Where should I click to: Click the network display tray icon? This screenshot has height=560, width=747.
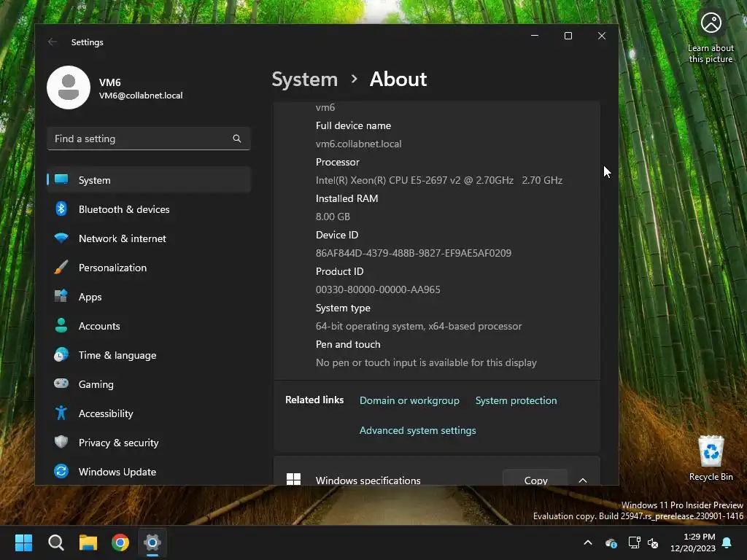click(634, 542)
